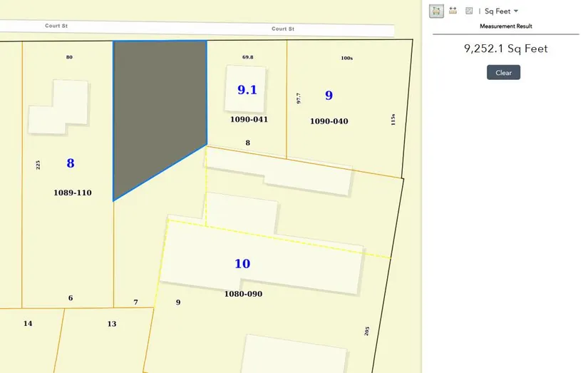This screenshot has width=588, height=373.
Task: Click the right Court St road label
Action: (x=283, y=29)
